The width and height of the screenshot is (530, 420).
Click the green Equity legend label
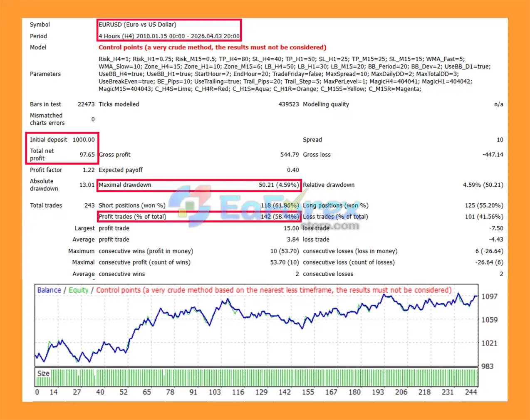(79, 290)
